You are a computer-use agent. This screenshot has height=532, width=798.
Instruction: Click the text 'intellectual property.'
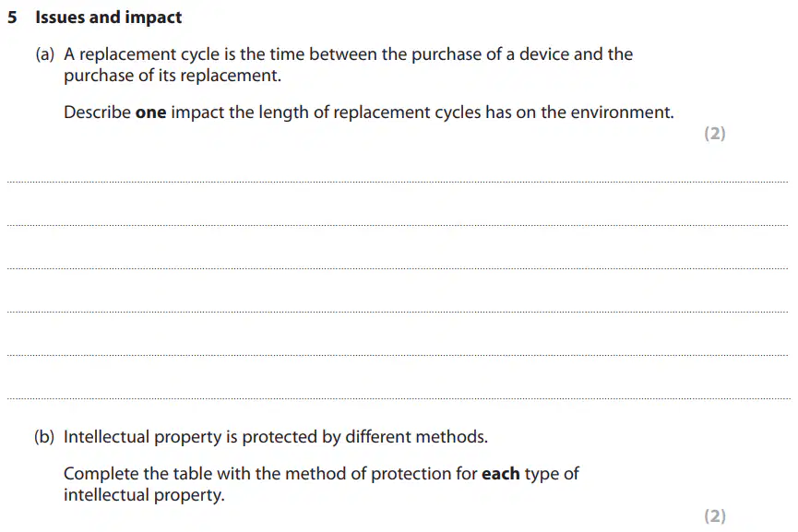pyautogui.click(x=144, y=495)
